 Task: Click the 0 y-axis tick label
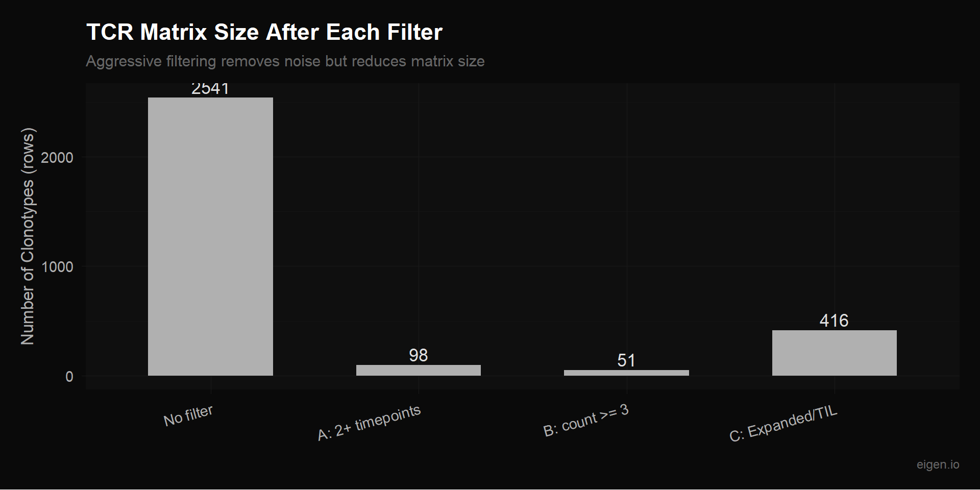69,377
